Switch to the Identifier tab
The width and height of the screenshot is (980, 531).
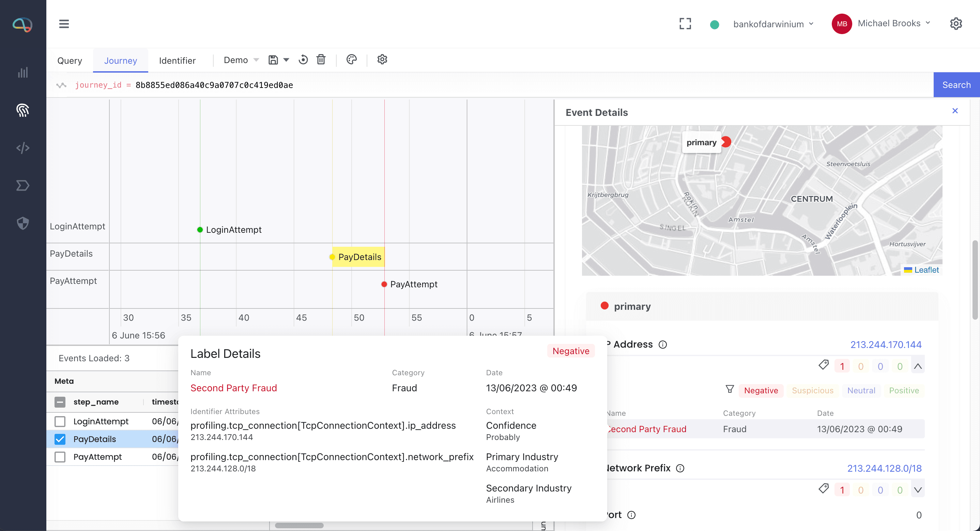click(177, 61)
